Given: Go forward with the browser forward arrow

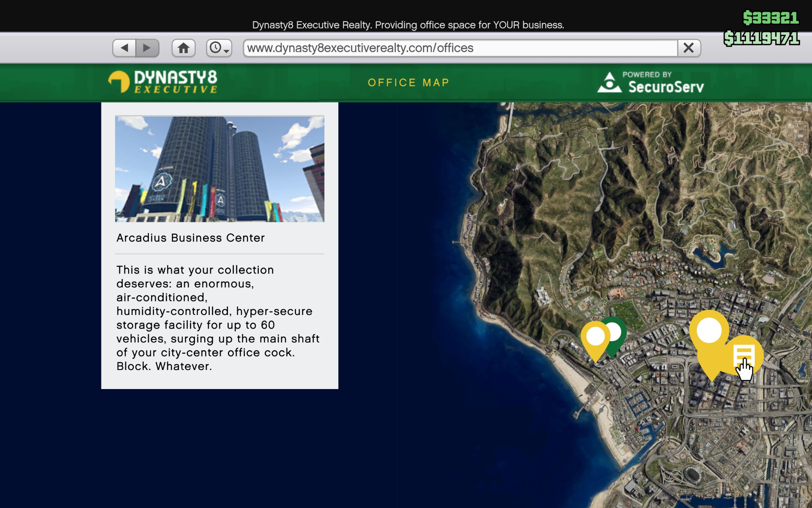Looking at the screenshot, I should tap(147, 48).
